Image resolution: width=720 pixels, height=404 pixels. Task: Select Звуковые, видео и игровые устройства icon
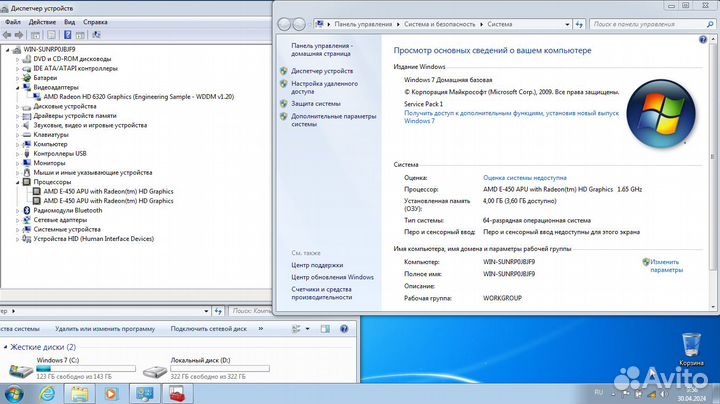pyautogui.click(x=27, y=125)
